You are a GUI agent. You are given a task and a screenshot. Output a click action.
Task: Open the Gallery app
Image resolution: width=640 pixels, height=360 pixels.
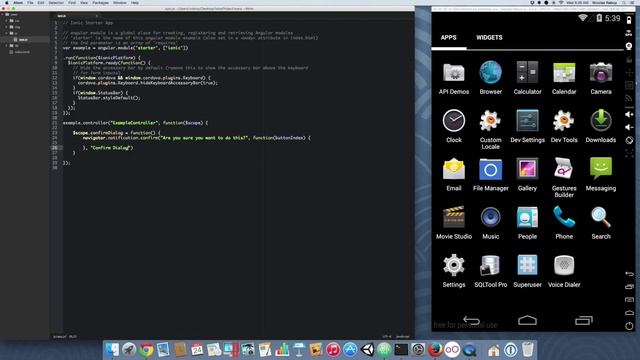[x=527, y=175]
